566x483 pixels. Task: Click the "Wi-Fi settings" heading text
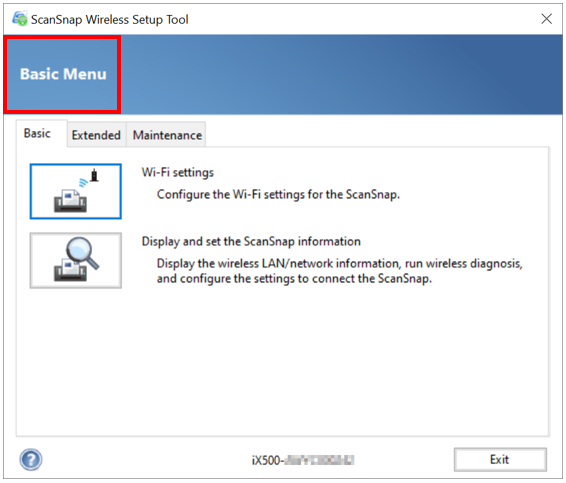(178, 173)
